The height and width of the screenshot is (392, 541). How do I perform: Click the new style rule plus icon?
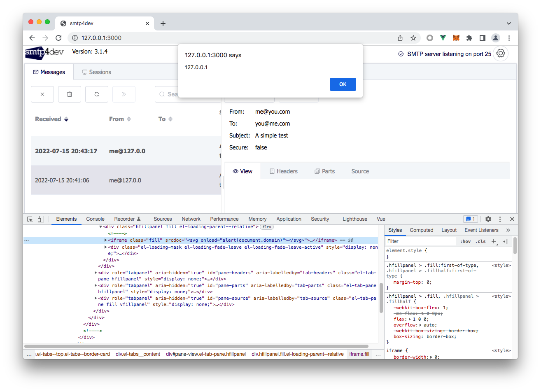tap(494, 241)
